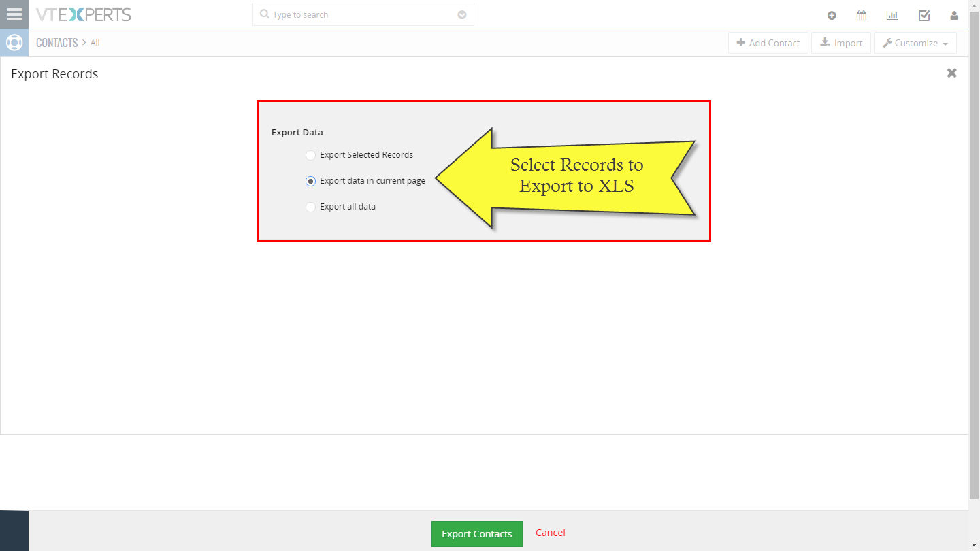980x551 pixels.
Task: Click the Contacts module lifebuoy icon
Action: tap(14, 42)
